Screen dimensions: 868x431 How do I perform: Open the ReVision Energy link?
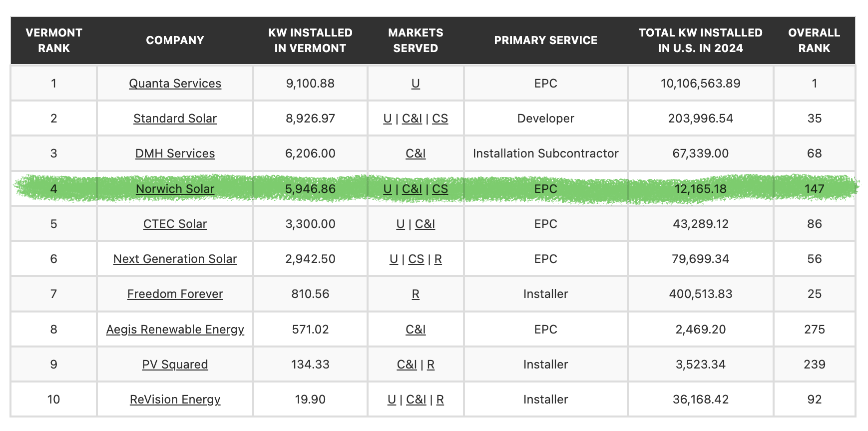click(x=175, y=399)
